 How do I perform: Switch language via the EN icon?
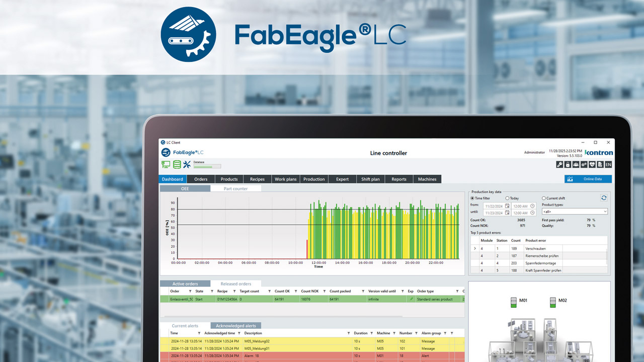pos(608,164)
